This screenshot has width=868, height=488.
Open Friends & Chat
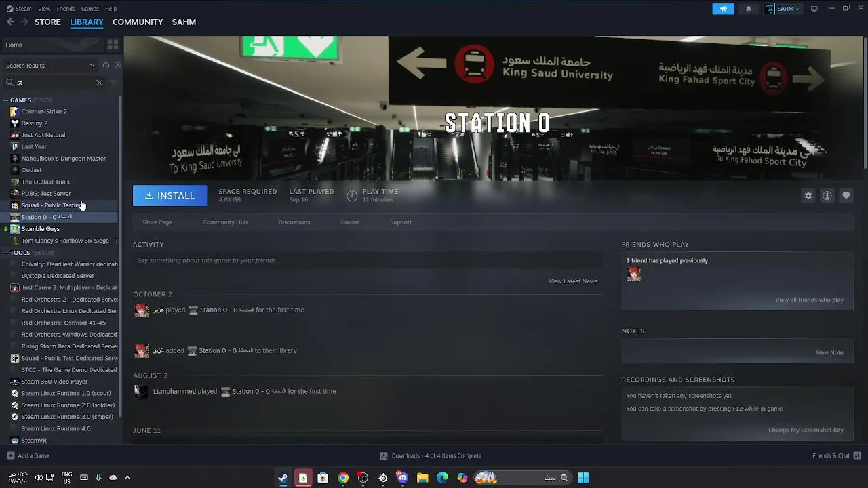pos(836,455)
